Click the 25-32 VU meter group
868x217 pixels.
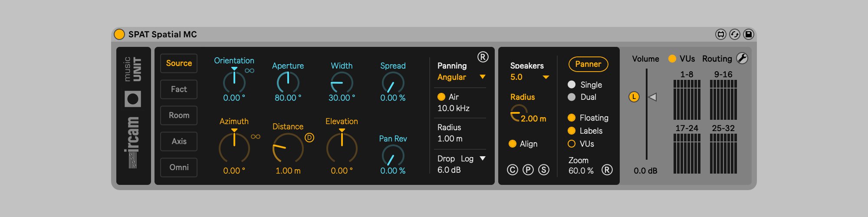click(x=723, y=154)
